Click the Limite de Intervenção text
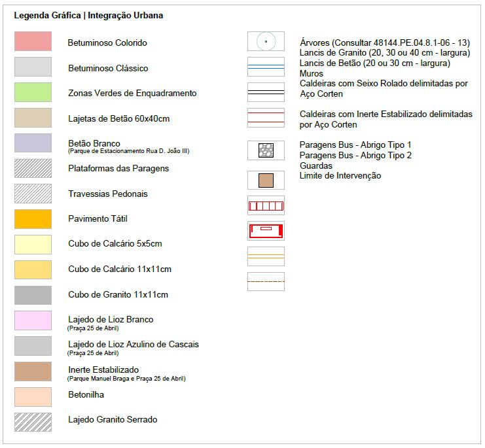 (x=340, y=176)
